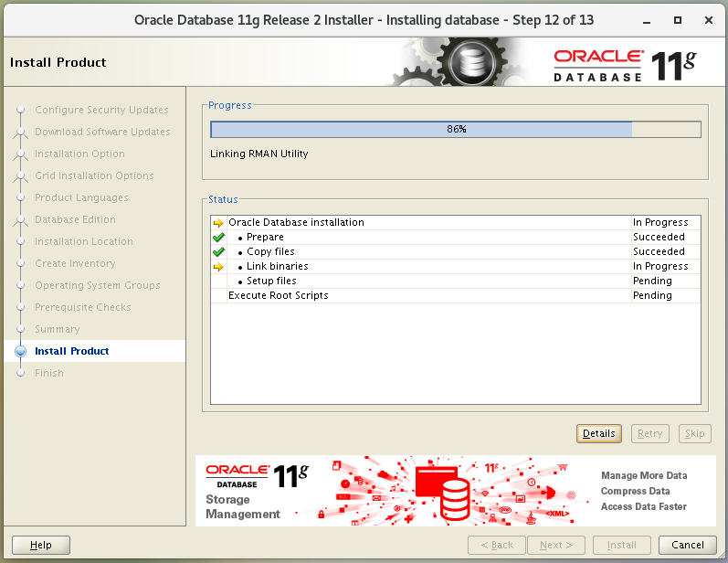Select the Execute Root Scripts row

456,296
